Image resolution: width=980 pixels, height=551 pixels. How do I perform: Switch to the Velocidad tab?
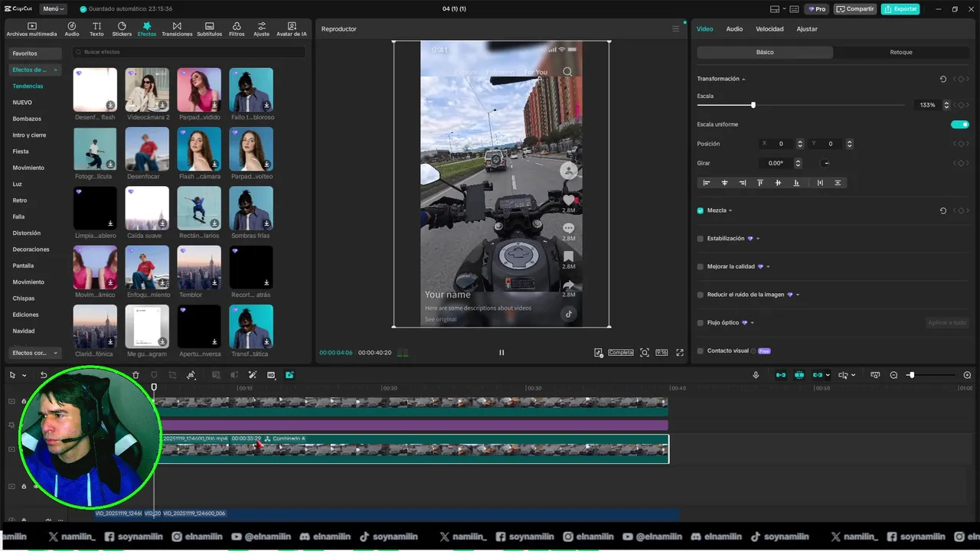coord(769,29)
